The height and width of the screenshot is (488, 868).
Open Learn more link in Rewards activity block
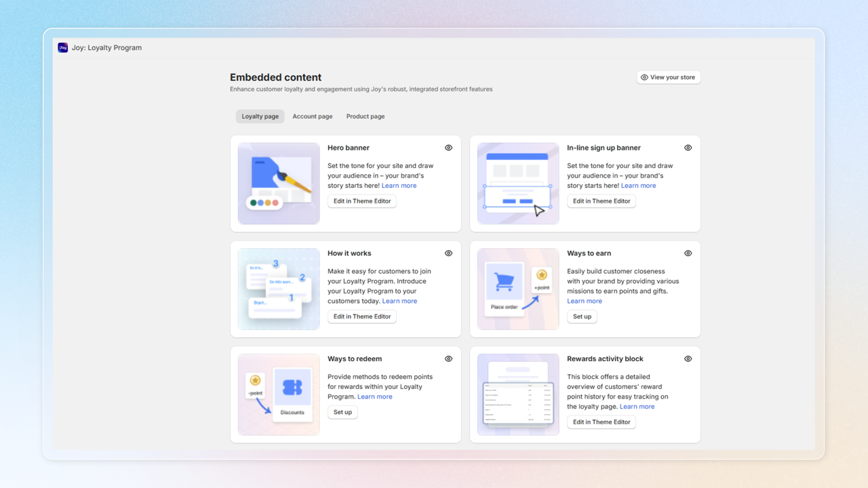[637, 407]
